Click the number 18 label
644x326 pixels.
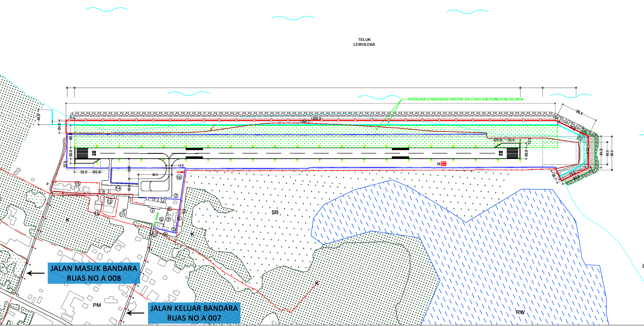coord(438,164)
